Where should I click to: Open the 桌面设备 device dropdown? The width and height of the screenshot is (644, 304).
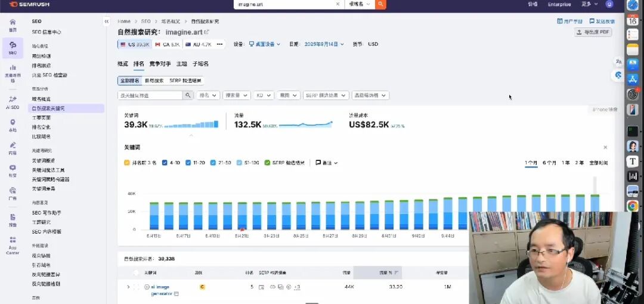(x=265, y=44)
